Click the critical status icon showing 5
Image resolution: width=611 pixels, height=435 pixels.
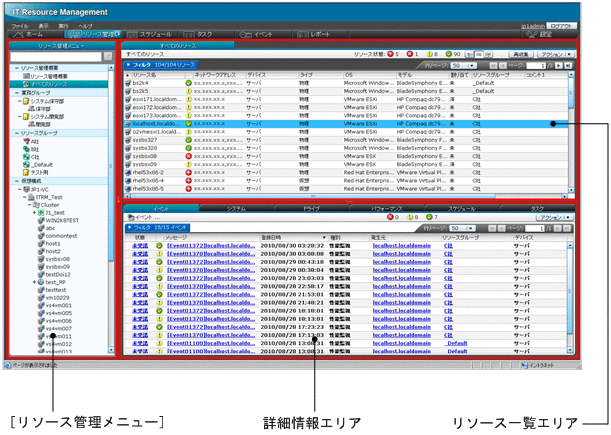390,54
